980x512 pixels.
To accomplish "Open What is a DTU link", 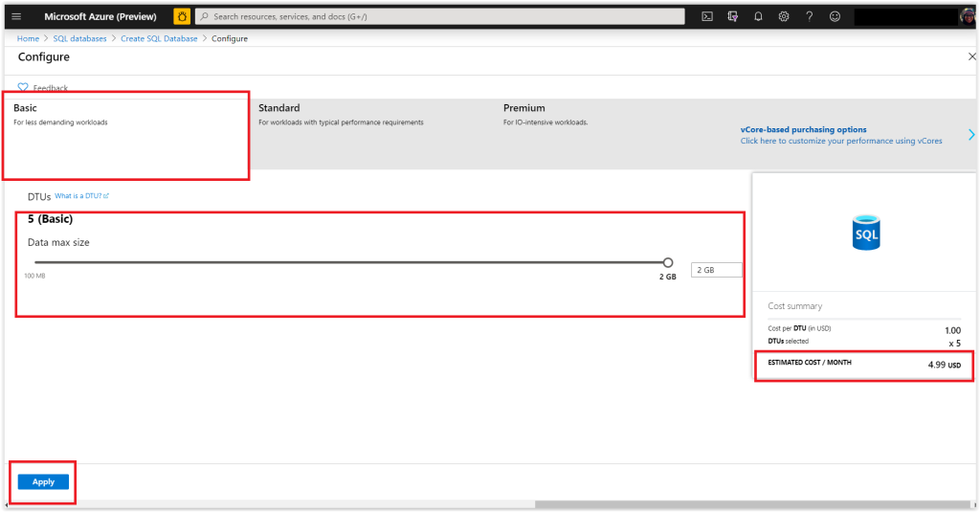I will click(82, 196).
